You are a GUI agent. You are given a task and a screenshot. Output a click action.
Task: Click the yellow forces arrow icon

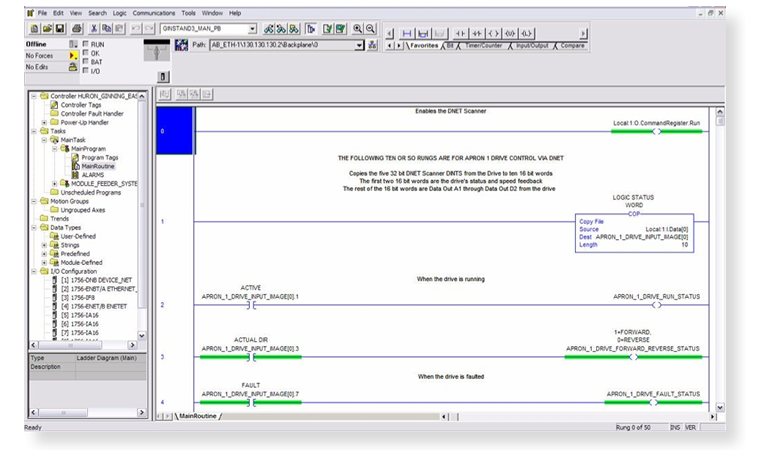pos(73,56)
